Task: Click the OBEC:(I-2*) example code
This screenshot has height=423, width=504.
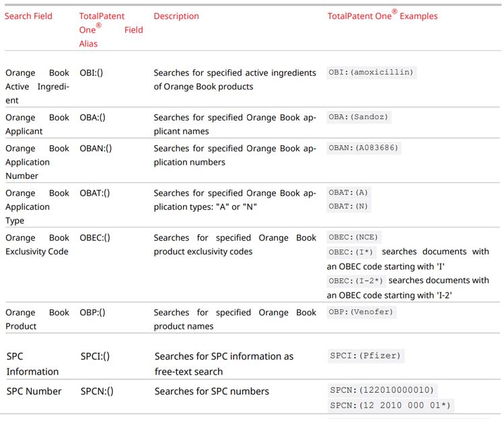Action: tap(356, 281)
